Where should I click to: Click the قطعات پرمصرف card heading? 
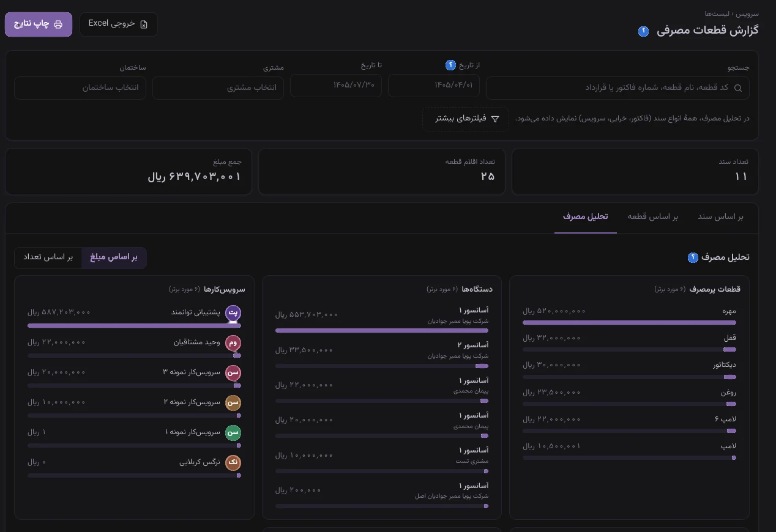(715, 289)
